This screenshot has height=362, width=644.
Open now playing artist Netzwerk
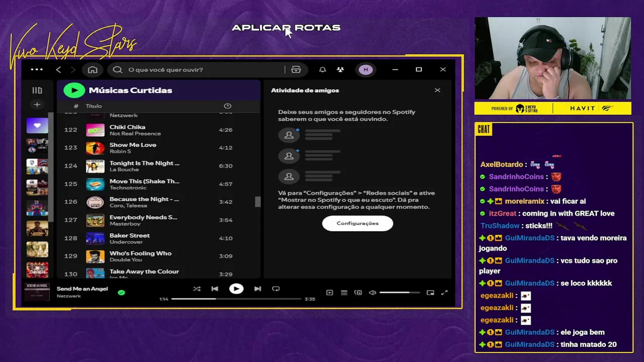(x=69, y=296)
